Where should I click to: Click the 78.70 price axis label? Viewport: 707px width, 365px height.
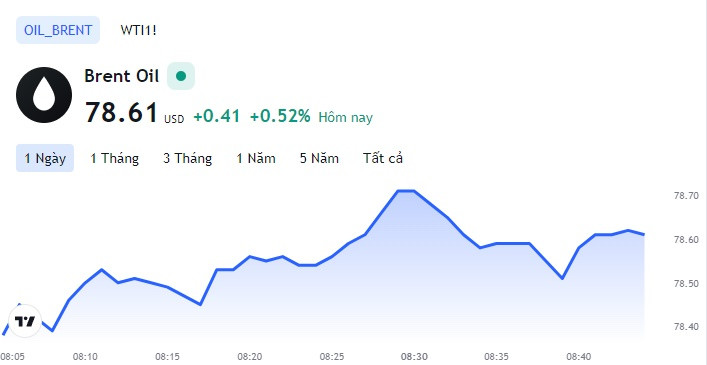tap(685, 196)
